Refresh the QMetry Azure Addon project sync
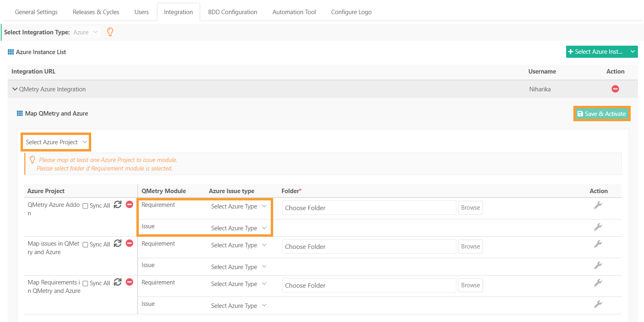The image size is (644, 322). pyautogui.click(x=117, y=204)
